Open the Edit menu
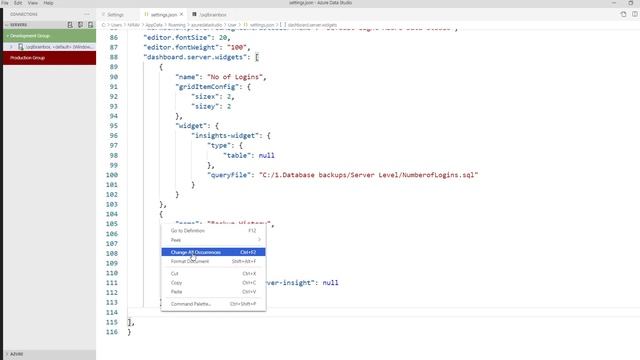640x360 pixels. (x=18, y=3)
